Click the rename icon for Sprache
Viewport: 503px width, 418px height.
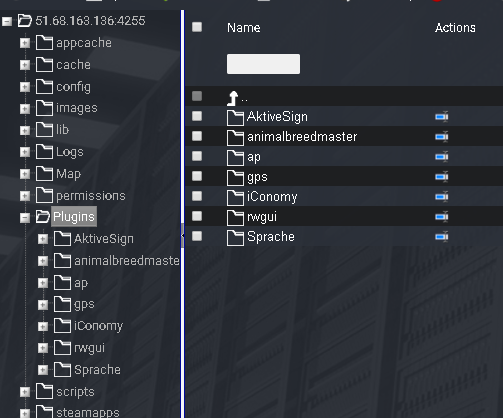442,237
